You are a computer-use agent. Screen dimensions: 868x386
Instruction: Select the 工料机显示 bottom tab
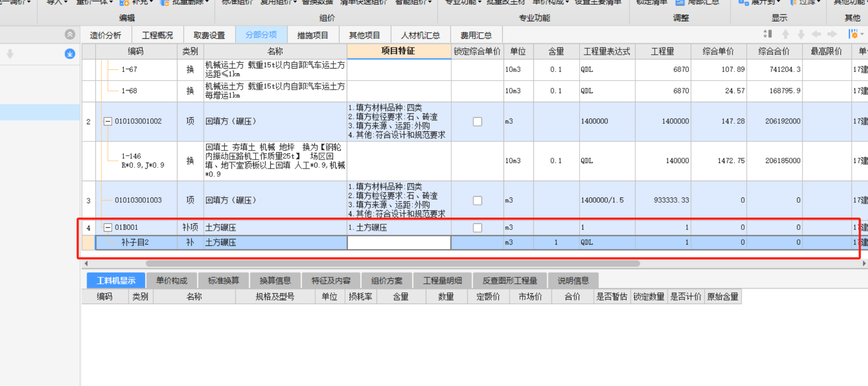[x=116, y=281]
